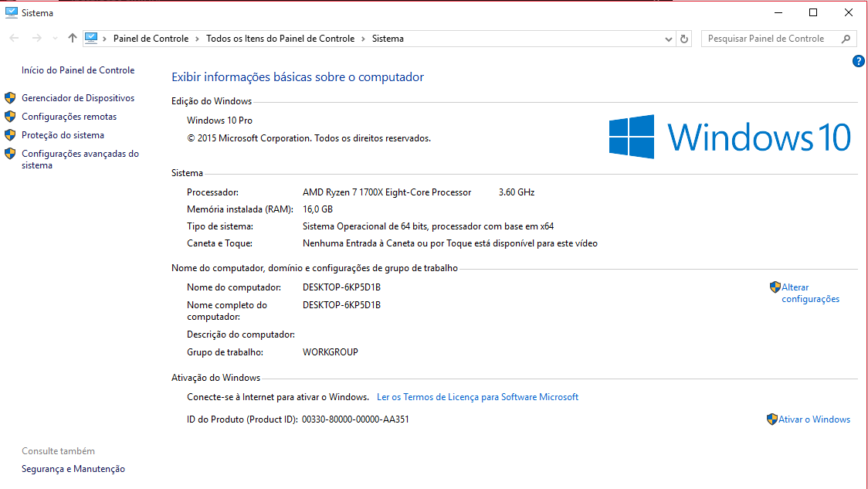Select Painel de Controle breadcrumb

151,39
